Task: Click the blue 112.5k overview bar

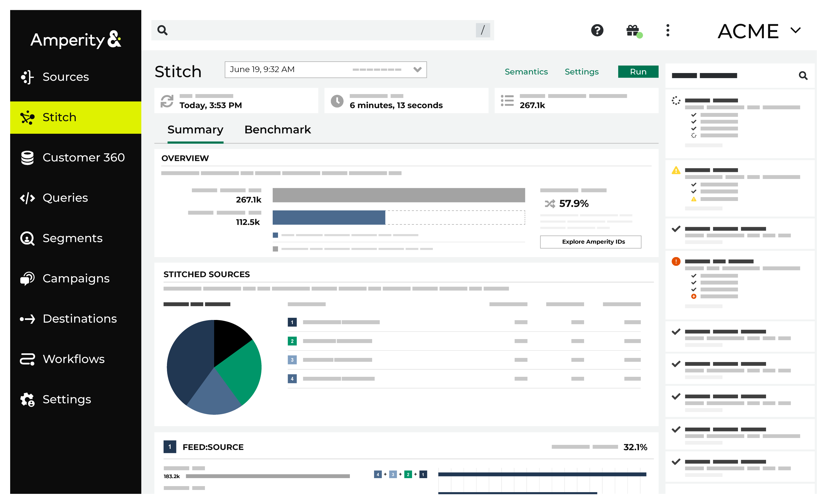Action: pyautogui.click(x=329, y=217)
